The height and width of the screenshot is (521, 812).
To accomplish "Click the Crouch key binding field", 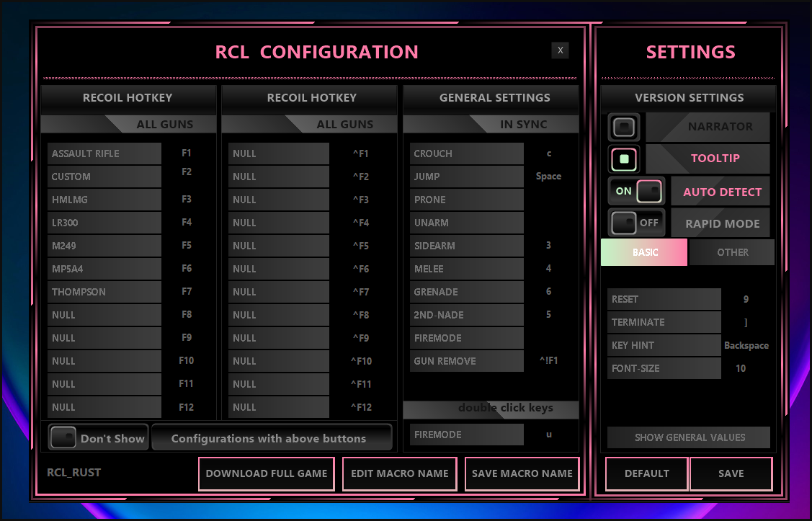I will point(548,153).
